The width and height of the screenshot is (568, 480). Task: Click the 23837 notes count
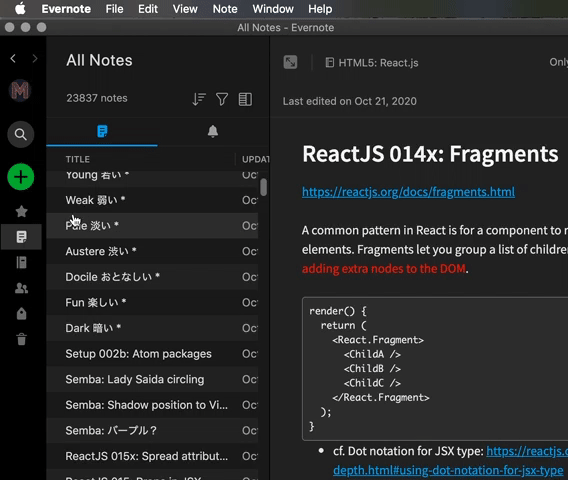(x=97, y=98)
